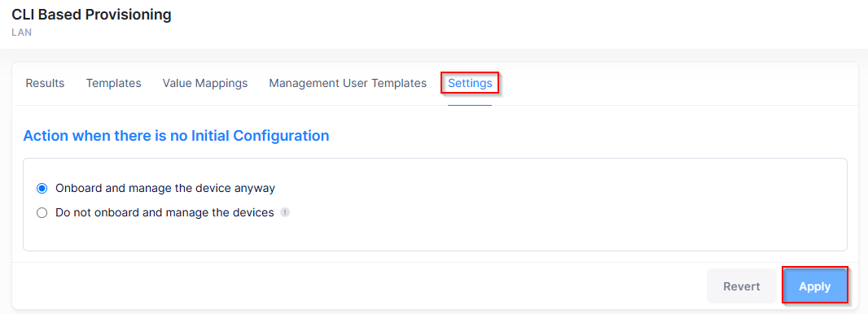Click the LAN subtitle under the title

22,32
